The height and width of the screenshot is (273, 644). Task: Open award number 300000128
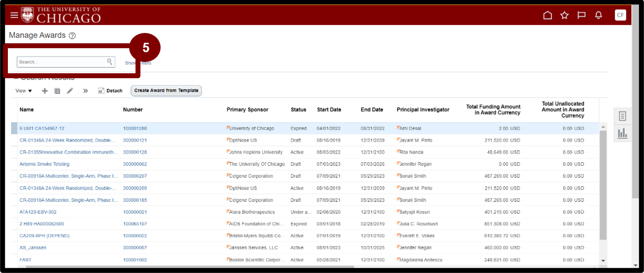pos(135,152)
